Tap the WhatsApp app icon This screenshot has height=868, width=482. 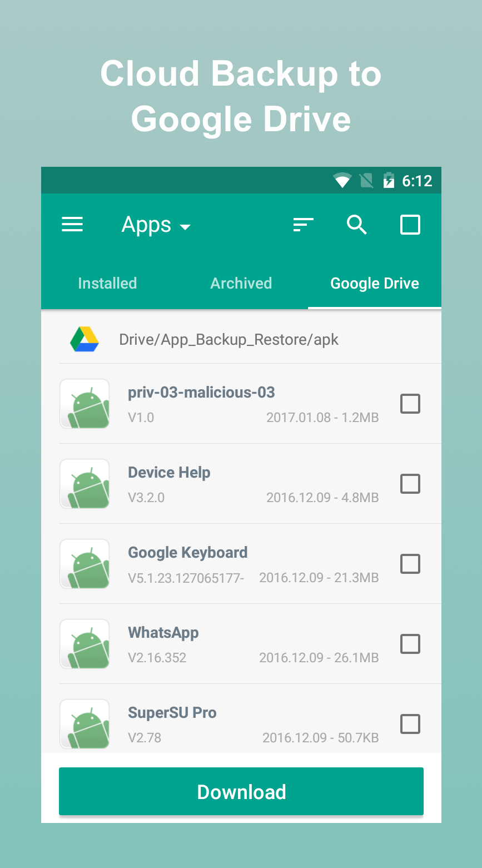(x=85, y=644)
